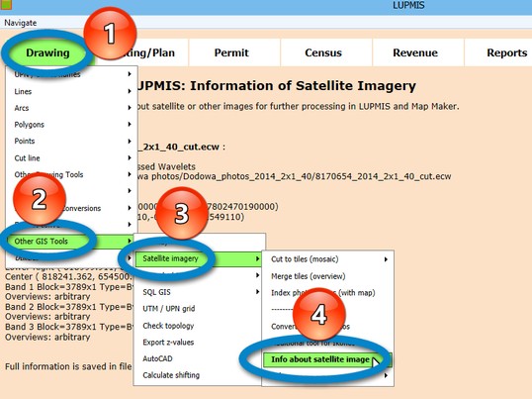Click Export z-values option
The image size is (532, 399).
point(168,343)
